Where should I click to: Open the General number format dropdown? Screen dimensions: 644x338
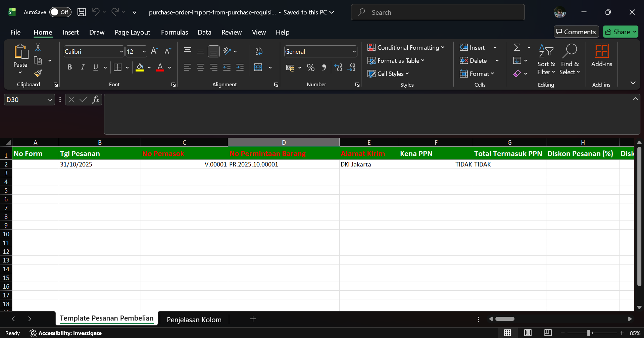click(354, 52)
